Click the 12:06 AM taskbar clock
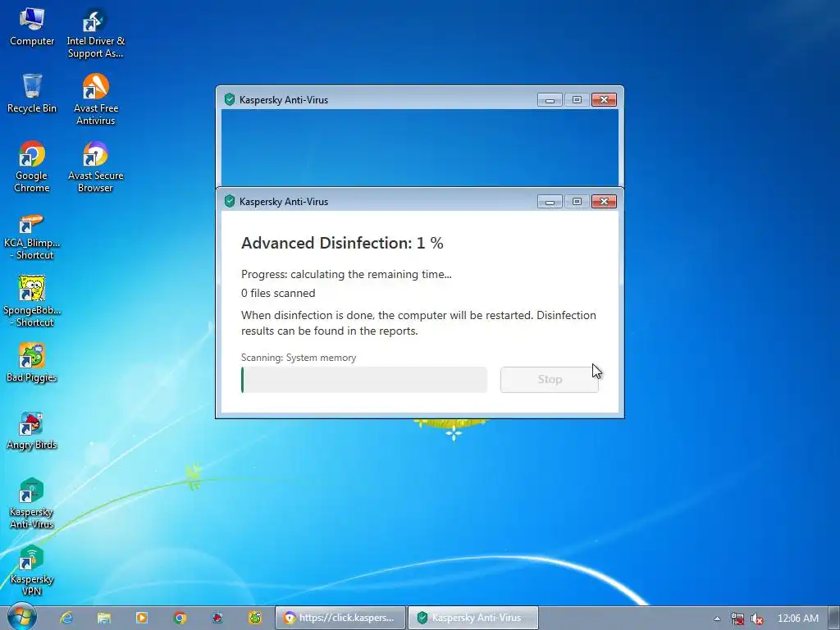 pos(797,619)
